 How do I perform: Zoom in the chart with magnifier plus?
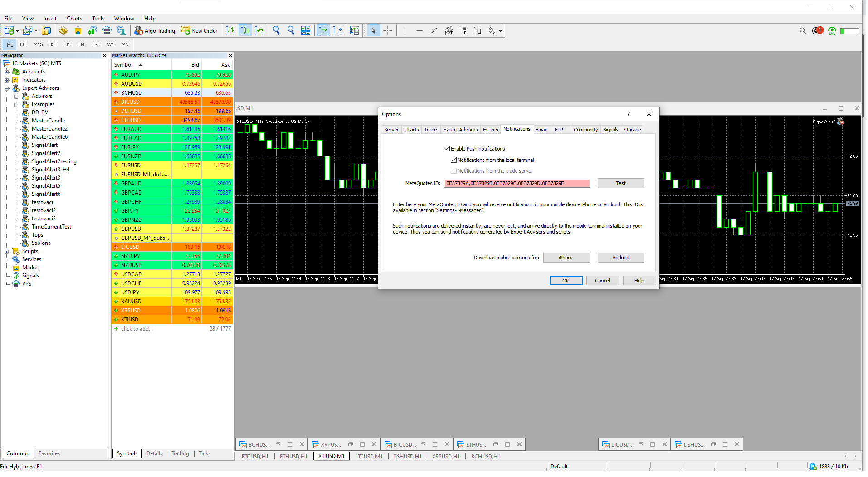[276, 30]
